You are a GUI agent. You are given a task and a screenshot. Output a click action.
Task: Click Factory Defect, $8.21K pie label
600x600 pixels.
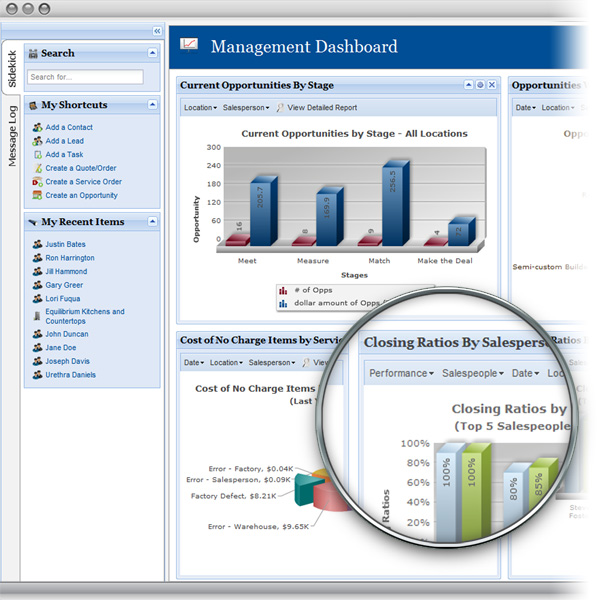pos(233,496)
